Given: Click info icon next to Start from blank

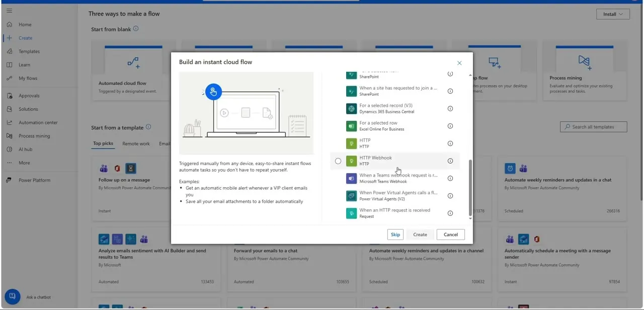Looking at the screenshot, I should [x=136, y=29].
